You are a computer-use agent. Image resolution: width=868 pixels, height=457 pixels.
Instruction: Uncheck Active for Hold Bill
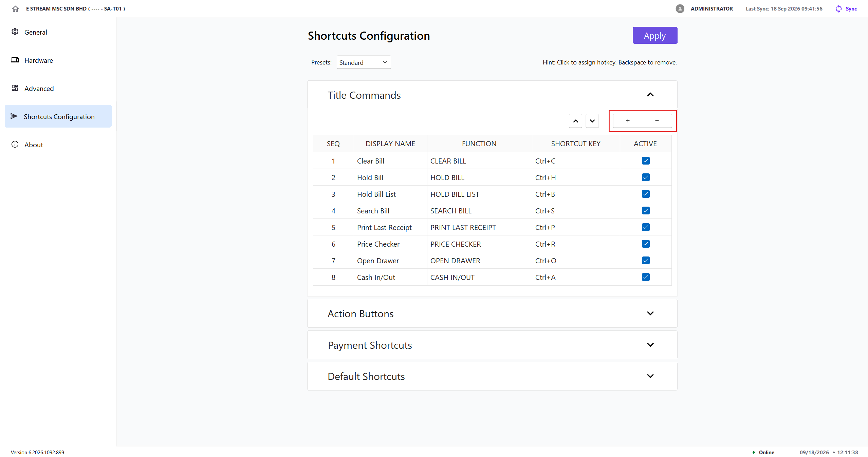(x=645, y=177)
